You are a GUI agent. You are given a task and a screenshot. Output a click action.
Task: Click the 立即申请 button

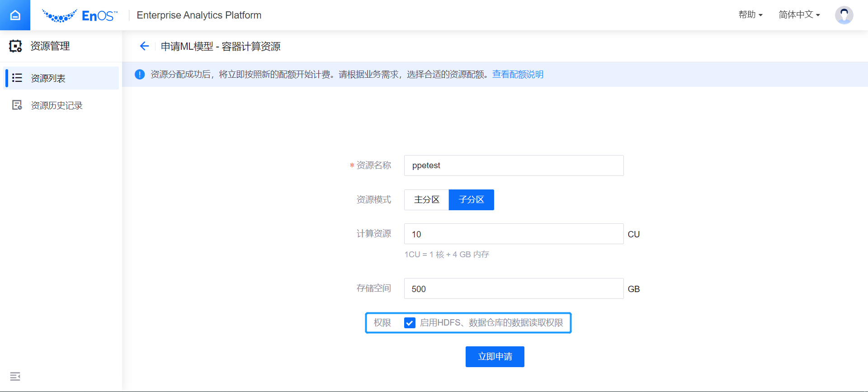coord(495,357)
